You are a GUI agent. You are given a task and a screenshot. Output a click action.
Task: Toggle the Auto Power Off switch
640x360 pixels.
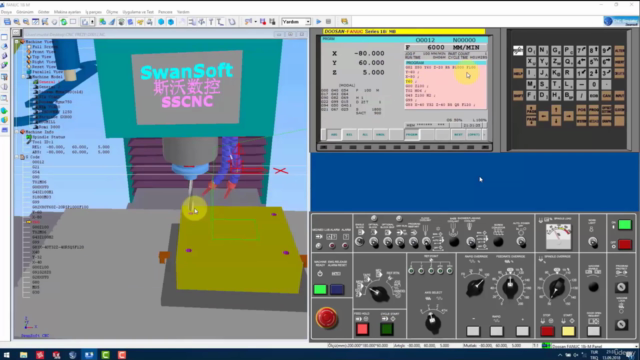point(521,241)
